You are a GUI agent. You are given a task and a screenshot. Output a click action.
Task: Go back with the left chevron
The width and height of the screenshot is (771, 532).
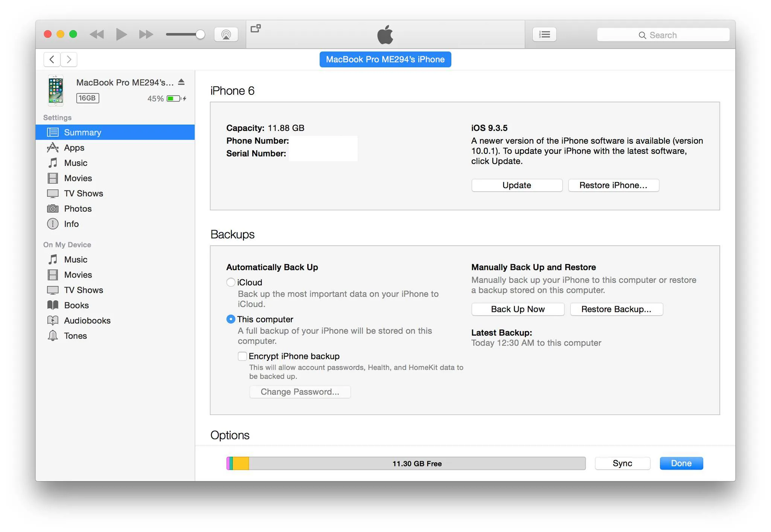click(x=52, y=59)
